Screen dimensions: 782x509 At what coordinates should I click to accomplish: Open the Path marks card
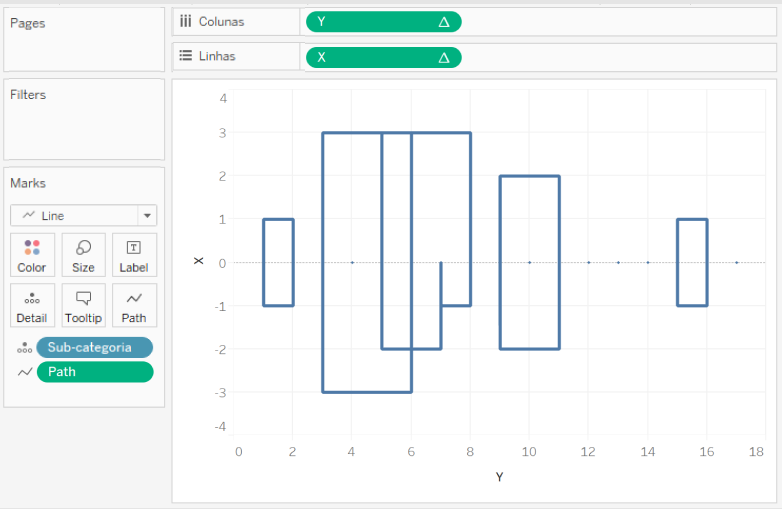[134, 305]
